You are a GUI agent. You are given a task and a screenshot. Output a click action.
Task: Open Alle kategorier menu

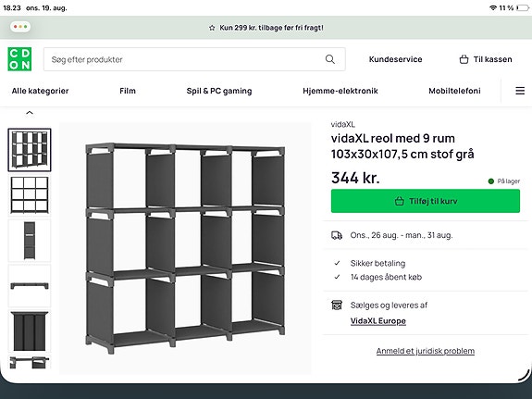[40, 91]
